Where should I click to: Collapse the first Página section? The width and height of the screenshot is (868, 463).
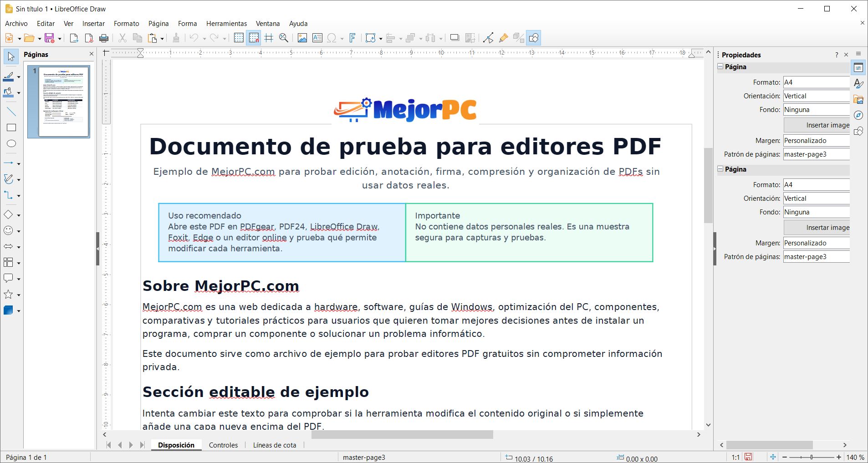click(720, 67)
